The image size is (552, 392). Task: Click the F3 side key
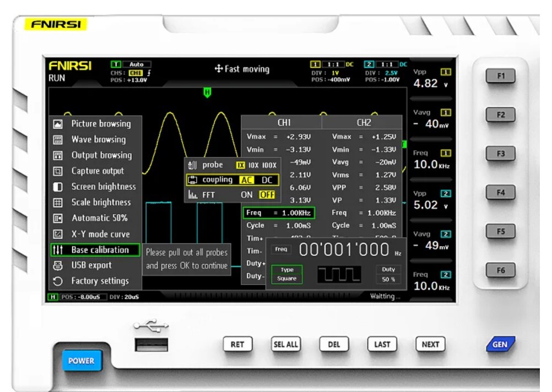click(x=501, y=154)
